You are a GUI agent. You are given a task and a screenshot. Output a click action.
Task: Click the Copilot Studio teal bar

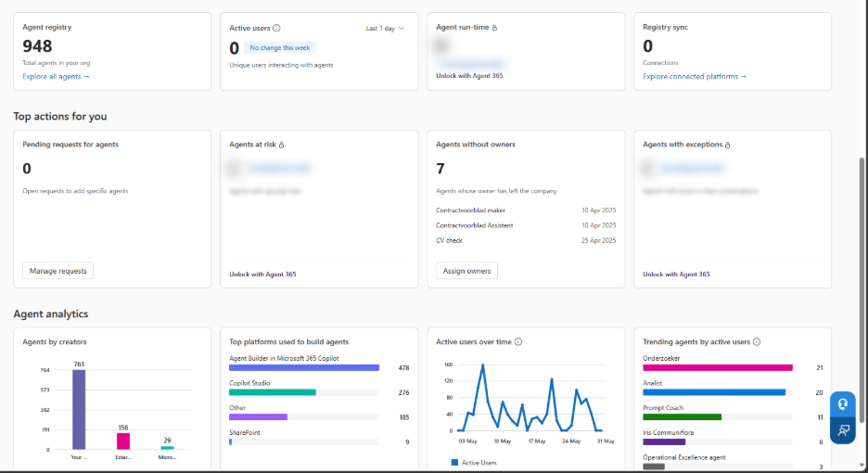pos(273,392)
